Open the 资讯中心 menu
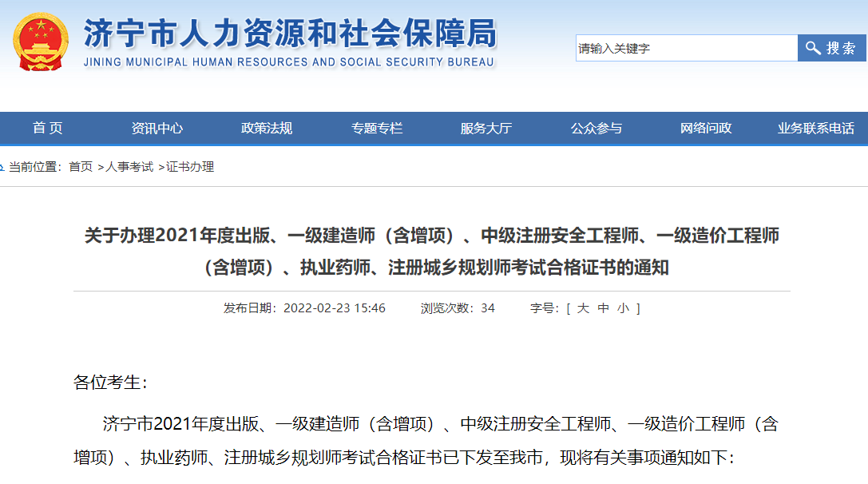This screenshot has height=484, width=868. point(157,128)
